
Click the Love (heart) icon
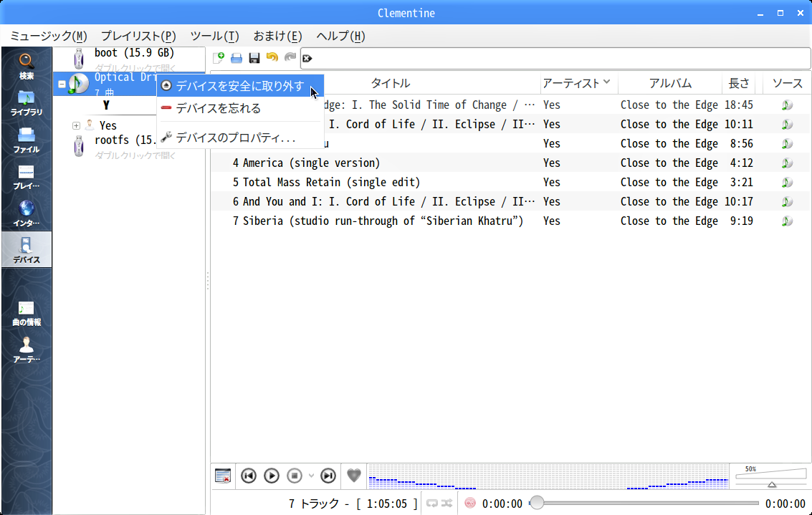[x=354, y=475]
